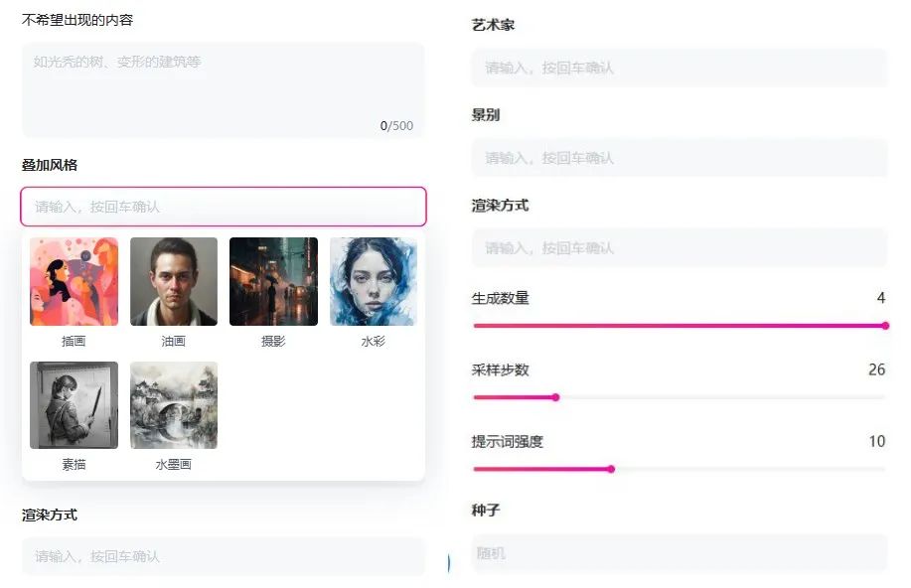This screenshot has height=588, width=911.
Task: Select the 水墨画 ink wash painting style
Action: coord(173,404)
